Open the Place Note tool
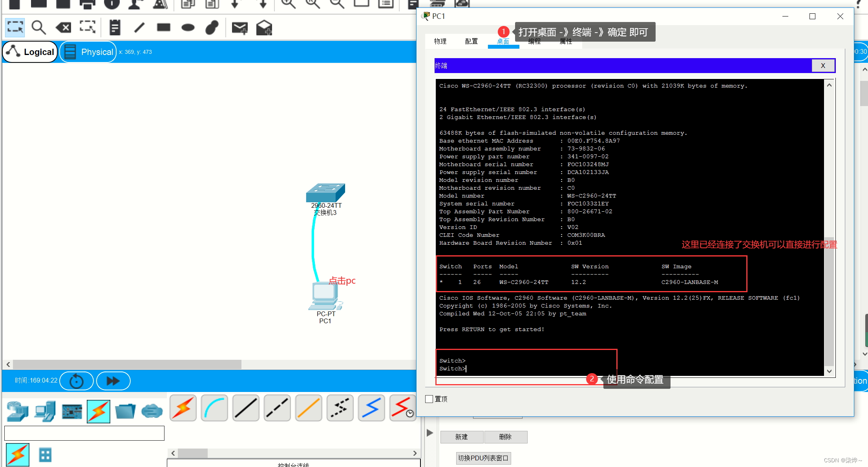This screenshot has width=868, height=467. tap(115, 27)
